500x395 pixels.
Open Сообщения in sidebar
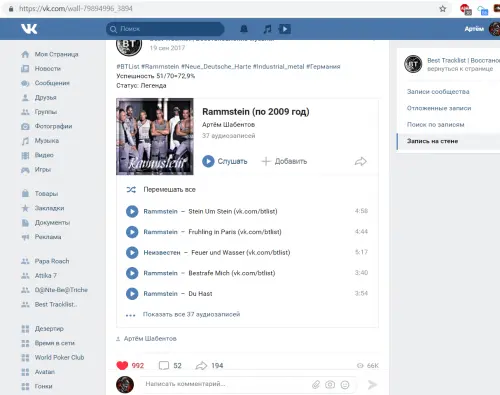45,83
